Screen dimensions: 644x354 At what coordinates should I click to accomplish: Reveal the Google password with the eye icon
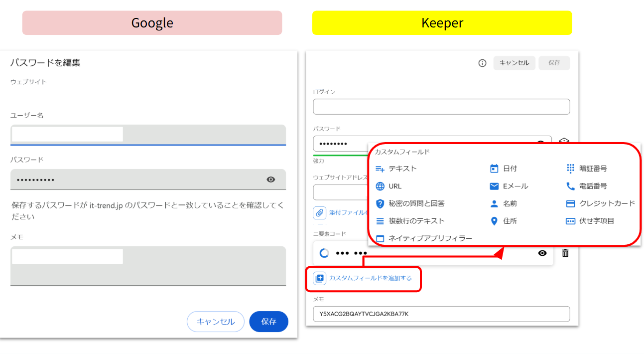[271, 179]
